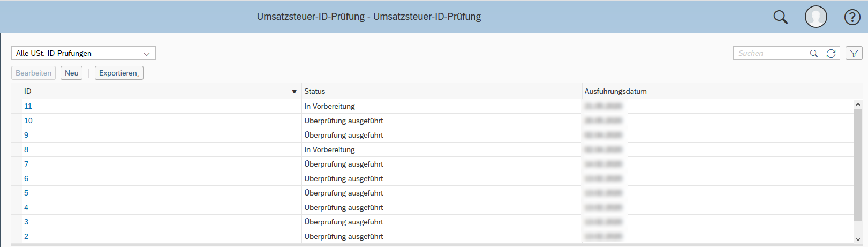Viewport: 868px width, 247px height.
Task: Click the Status column header
Action: (315, 91)
